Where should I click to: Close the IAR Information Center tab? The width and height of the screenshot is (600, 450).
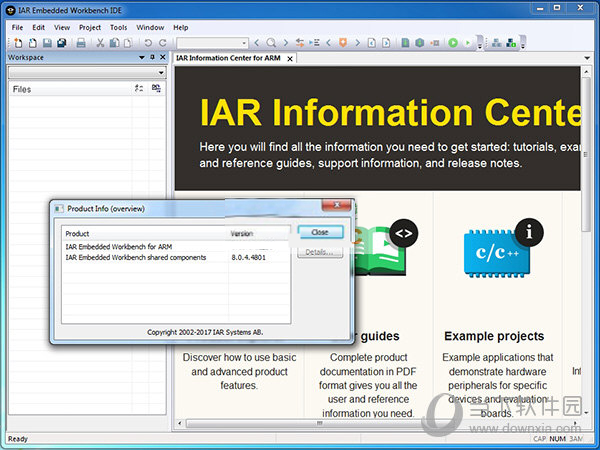click(x=290, y=59)
